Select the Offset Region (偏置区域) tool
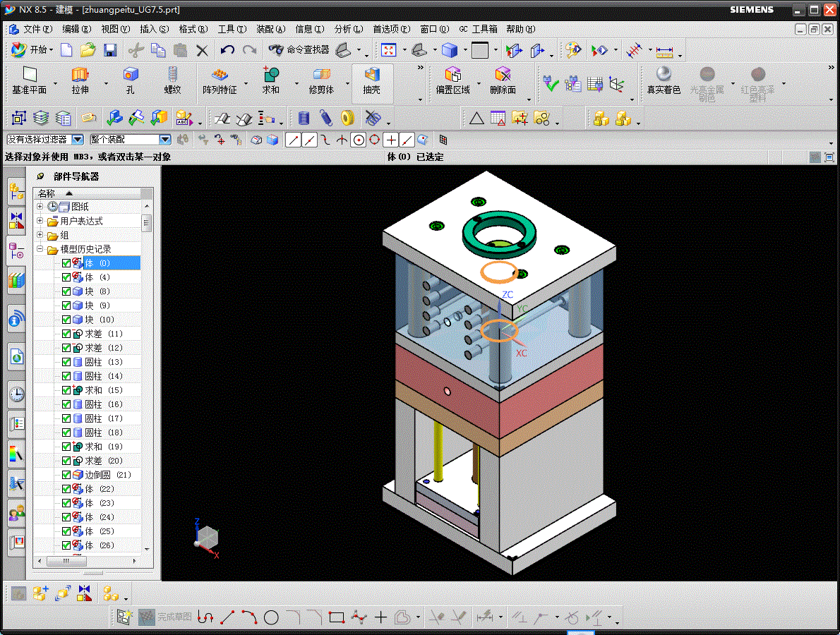This screenshot has height=635, width=840. 452,81
